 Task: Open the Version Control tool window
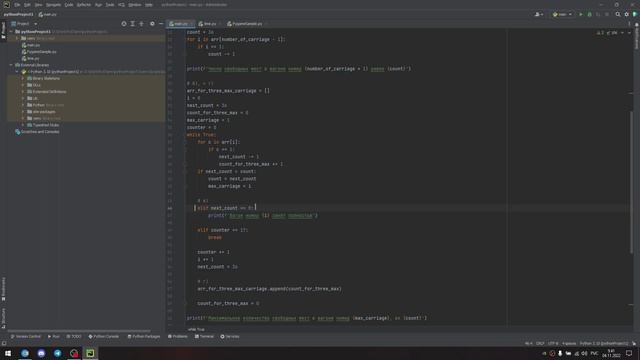(x=25, y=337)
